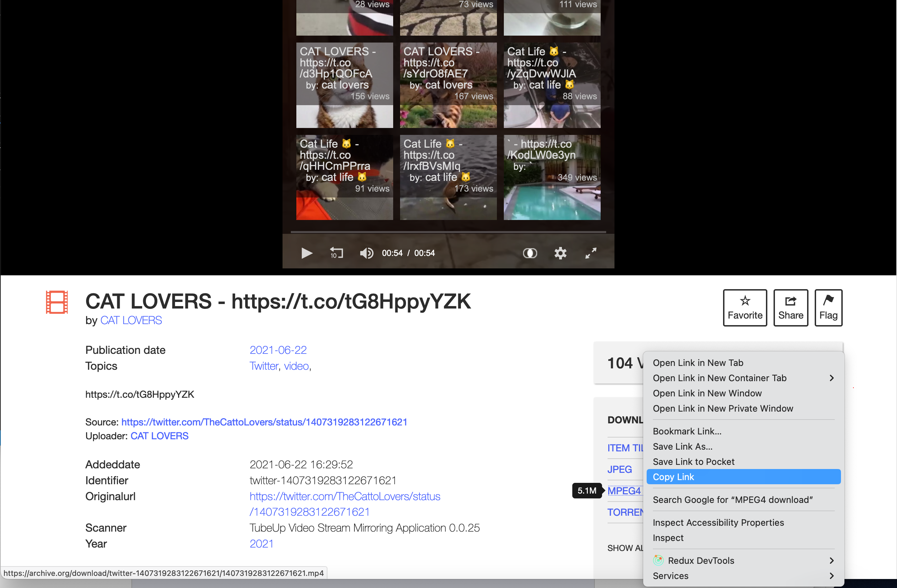
Task: Click the ITEM TILE download link
Action: (625, 448)
